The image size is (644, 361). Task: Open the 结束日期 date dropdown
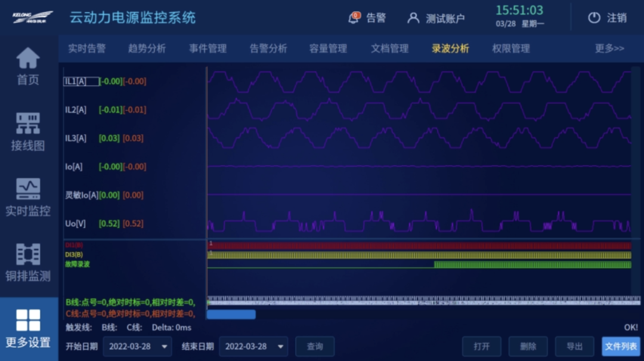tap(254, 347)
